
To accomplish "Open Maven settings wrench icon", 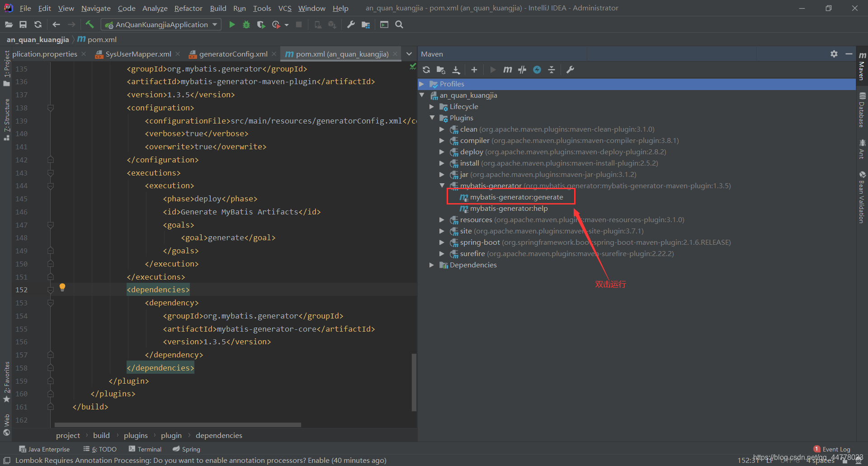I will click(x=570, y=70).
